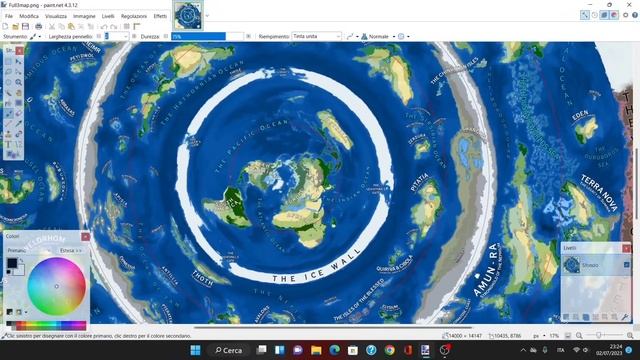Select the Pan hand tool
The width and height of the screenshot is (640, 360).
point(19,93)
